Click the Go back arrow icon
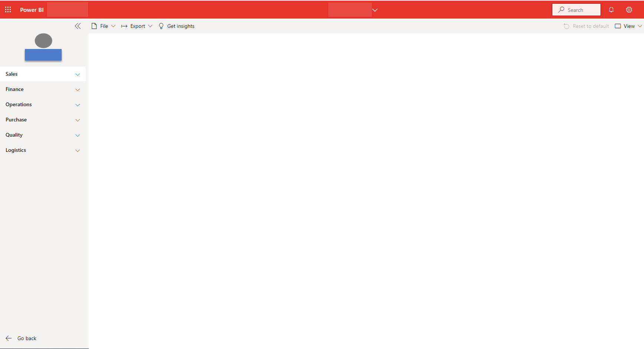644x349 pixels. coord(9,338)
